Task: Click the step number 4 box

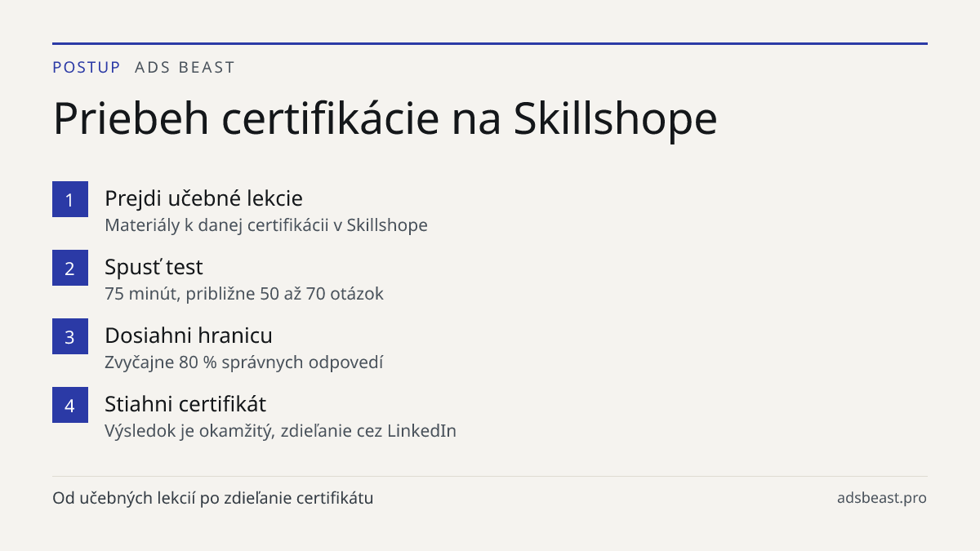Action: pos(70,405)
